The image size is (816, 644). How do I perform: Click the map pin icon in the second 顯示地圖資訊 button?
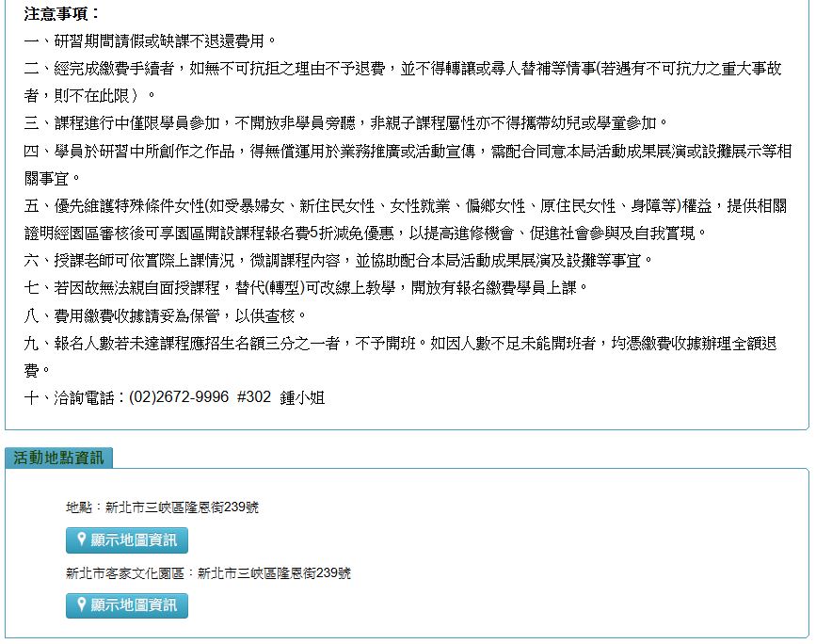coord(81,604)
